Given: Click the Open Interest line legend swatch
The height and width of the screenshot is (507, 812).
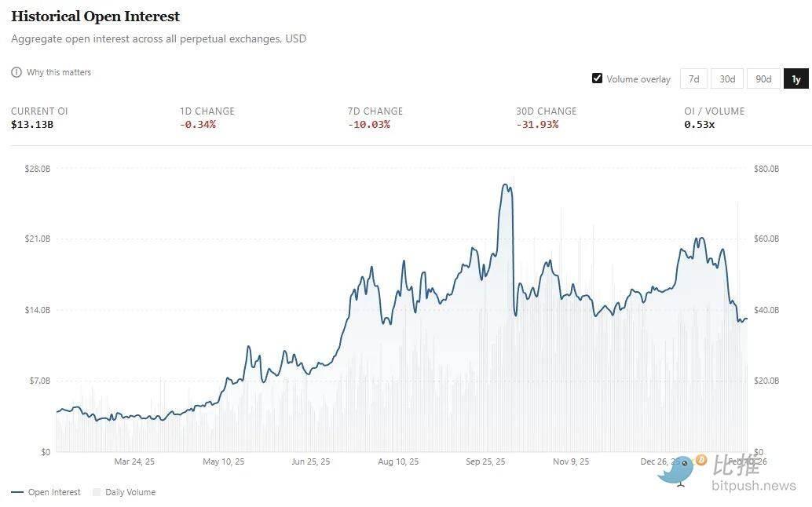Looking at the screenshot, I should tap(17, 492).
